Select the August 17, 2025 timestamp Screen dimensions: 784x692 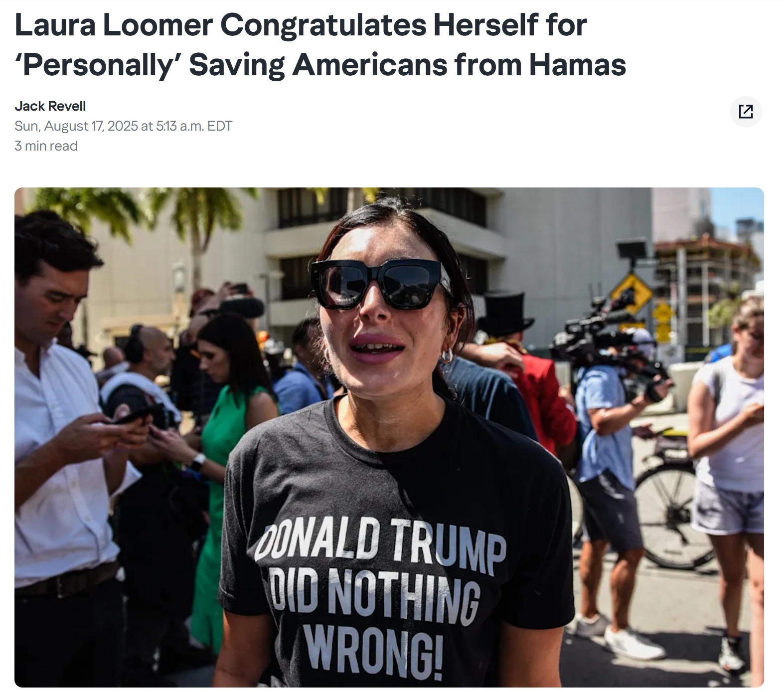(x=123, y=126)
